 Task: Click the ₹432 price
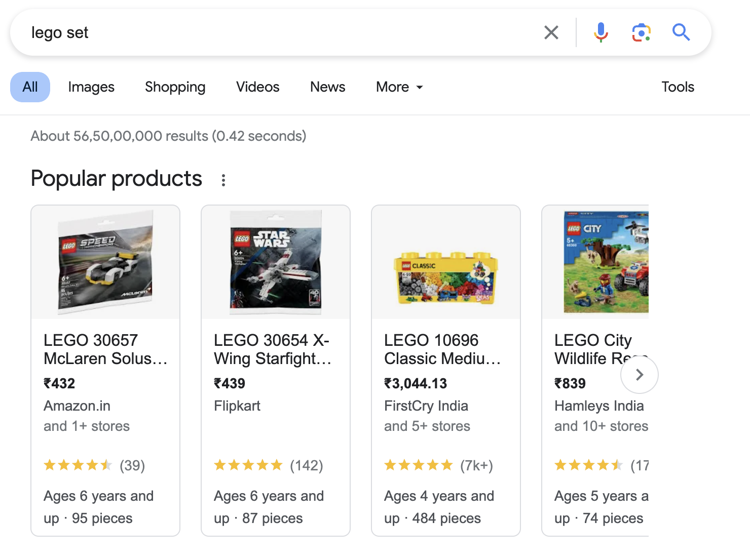(x=59, y=383)
